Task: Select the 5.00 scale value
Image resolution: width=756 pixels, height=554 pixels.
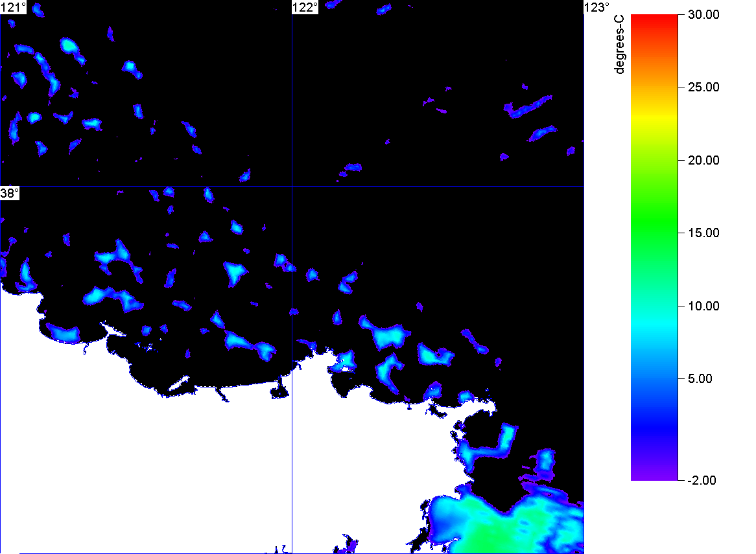Action: click(x=700, y=378)
